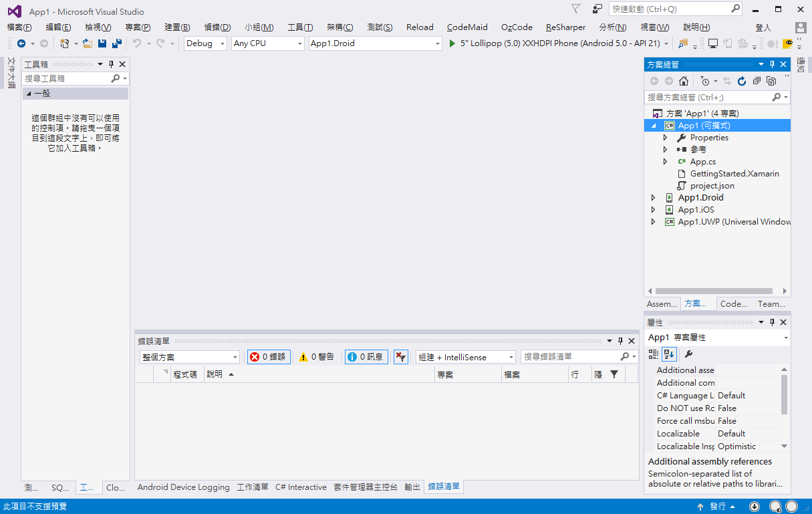Screen dimensions: 812x514
Task: Sort by the 專案 column header
Action: tap(468, 374)
